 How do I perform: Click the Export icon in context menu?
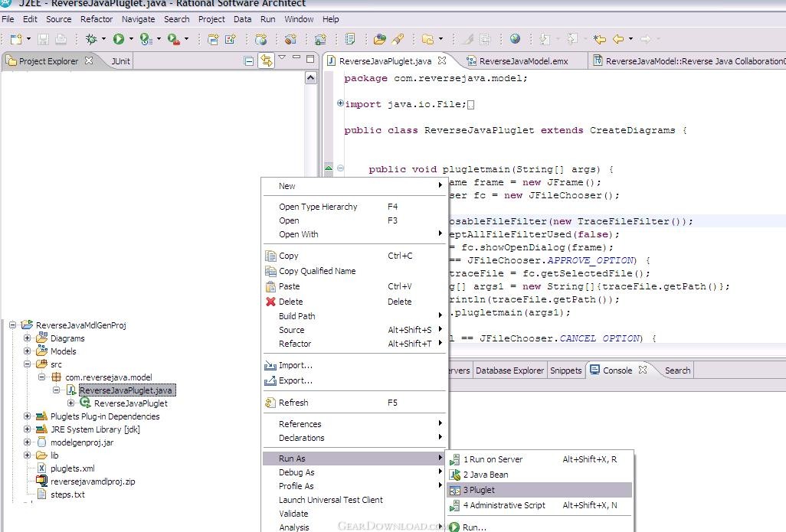pos(270,380)
